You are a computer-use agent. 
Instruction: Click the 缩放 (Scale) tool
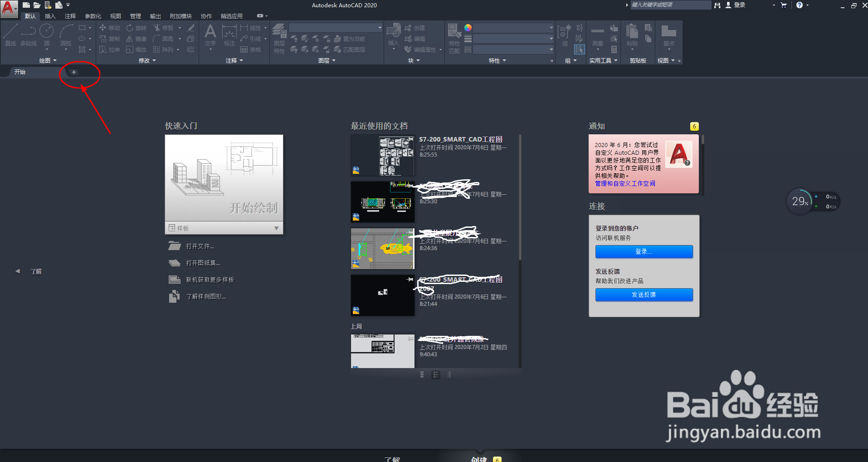click(137, 49)
